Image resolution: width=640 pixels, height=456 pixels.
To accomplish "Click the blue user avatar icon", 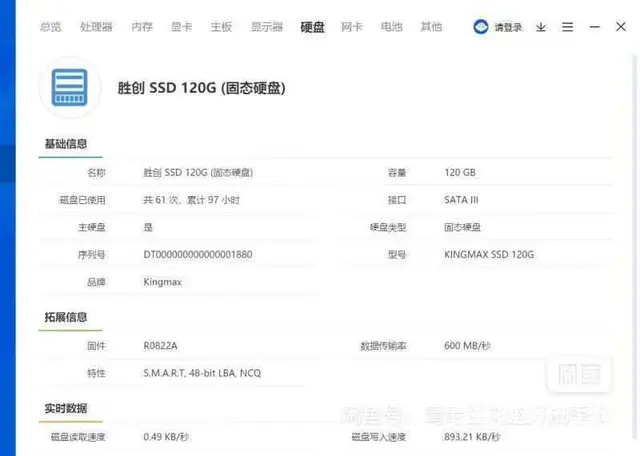I will (x=481, y=27).
